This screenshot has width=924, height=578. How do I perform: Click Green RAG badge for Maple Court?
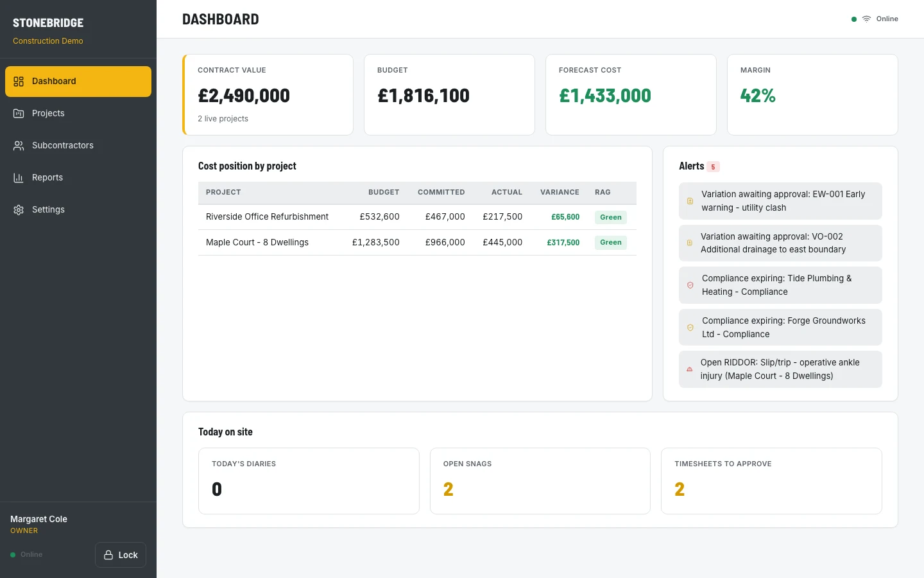(611, 243)
